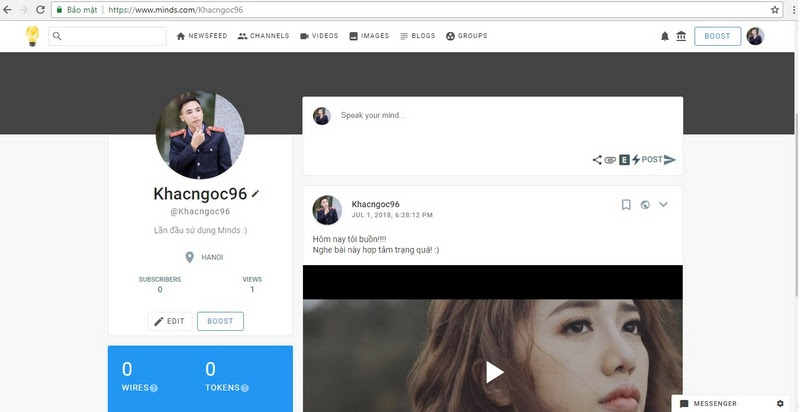Attach file with paperclip icon
The height and width of the screenshot is (412, 800).
[x=610, y=160]
